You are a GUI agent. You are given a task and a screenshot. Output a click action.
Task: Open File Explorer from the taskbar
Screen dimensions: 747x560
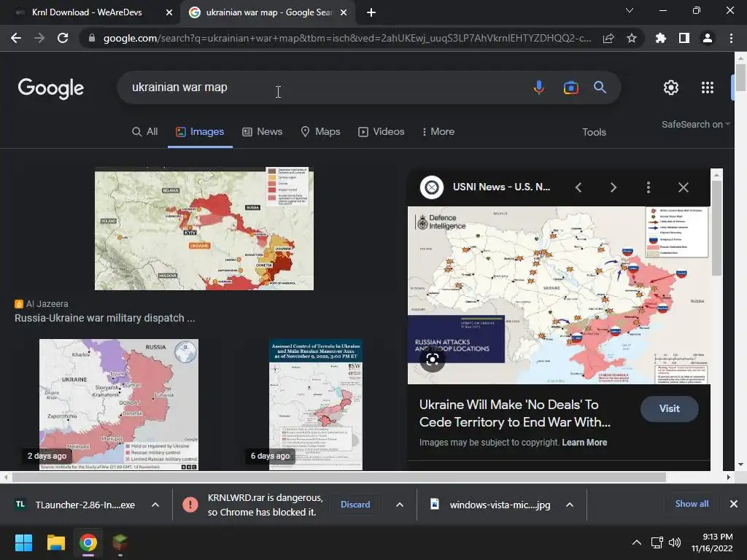(55, 542)
